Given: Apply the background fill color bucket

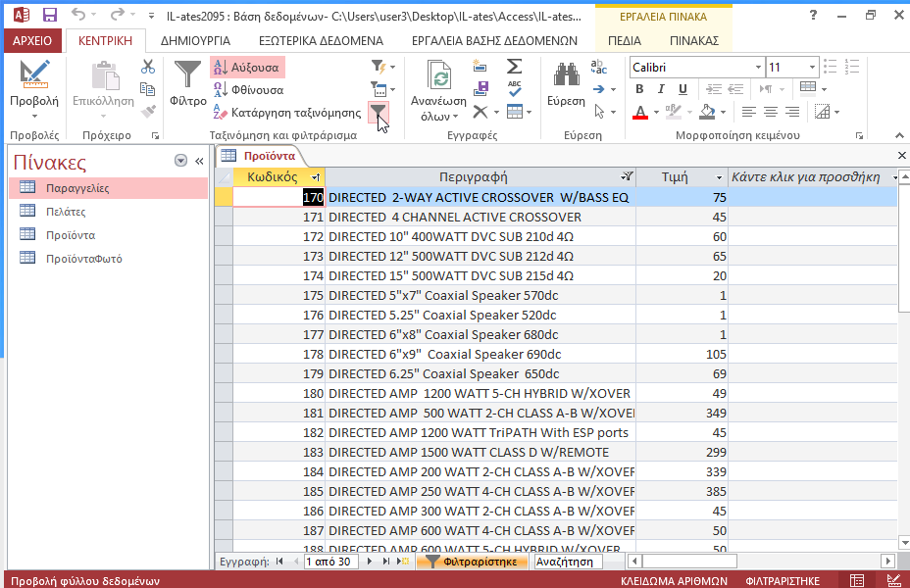Looking at the screenshot, I should [x=707, y=112].
